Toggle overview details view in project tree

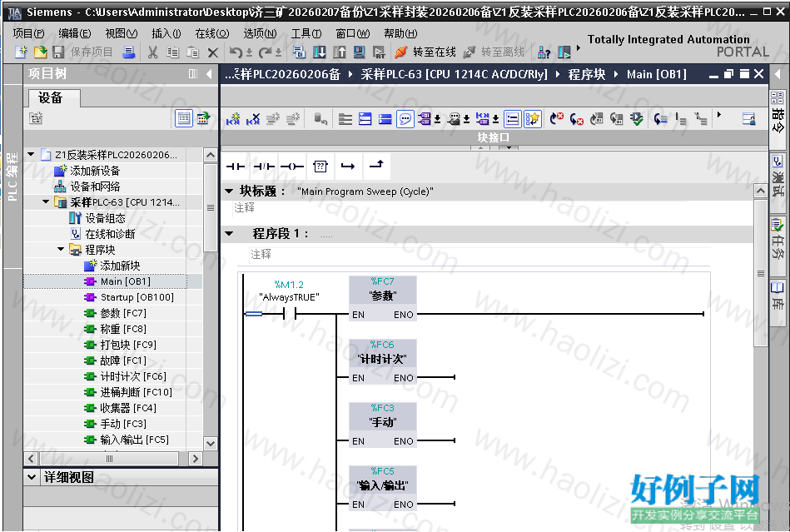click(184, 118)
